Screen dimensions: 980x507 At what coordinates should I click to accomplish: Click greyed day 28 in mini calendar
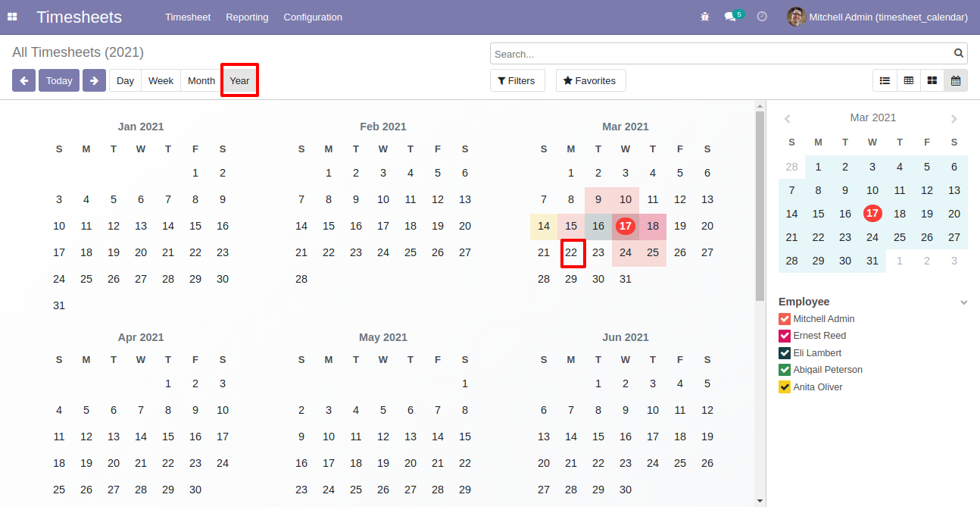[792, 167]
